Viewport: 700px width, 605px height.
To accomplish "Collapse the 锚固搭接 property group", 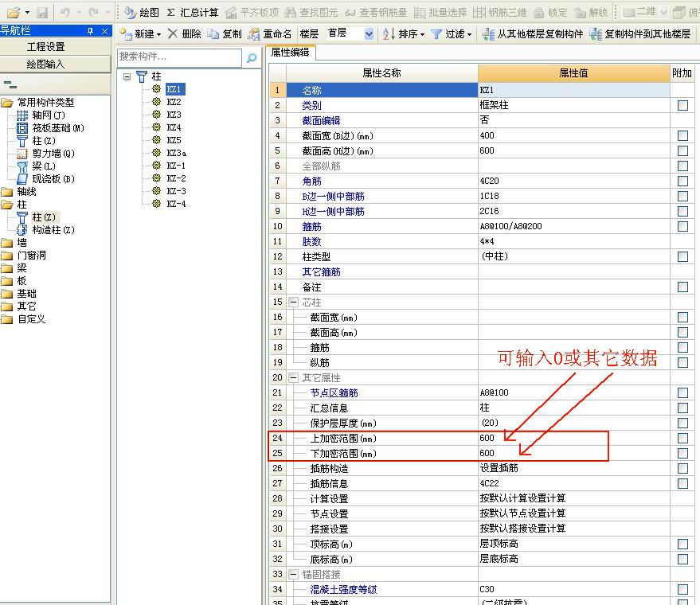I will [x=293, y=574].
